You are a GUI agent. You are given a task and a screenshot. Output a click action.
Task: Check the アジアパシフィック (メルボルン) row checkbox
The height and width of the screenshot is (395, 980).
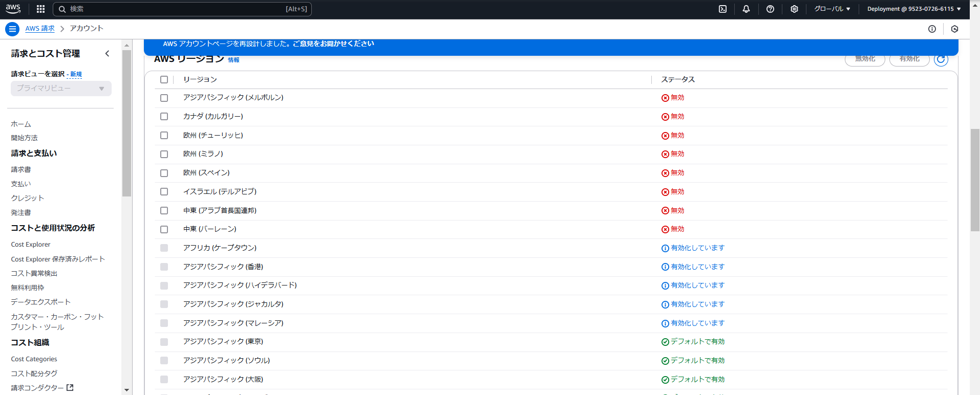164,98
